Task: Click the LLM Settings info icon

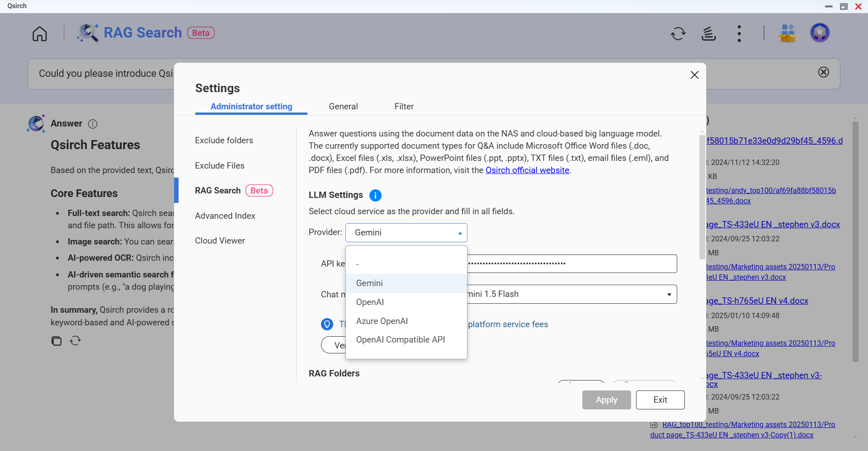Action: tap(375, 195)
